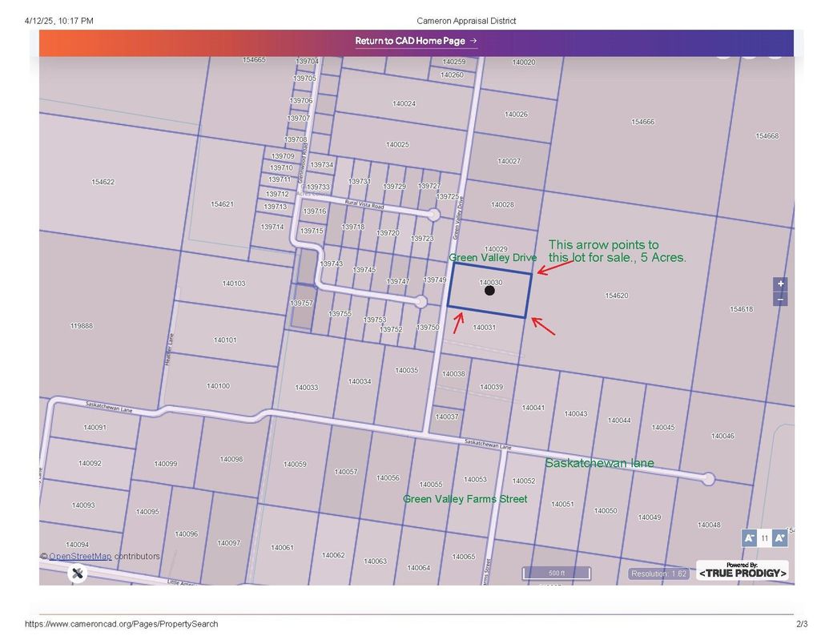
Task: Open the map tools wrench icon
Action: click(x=77, y=573)
